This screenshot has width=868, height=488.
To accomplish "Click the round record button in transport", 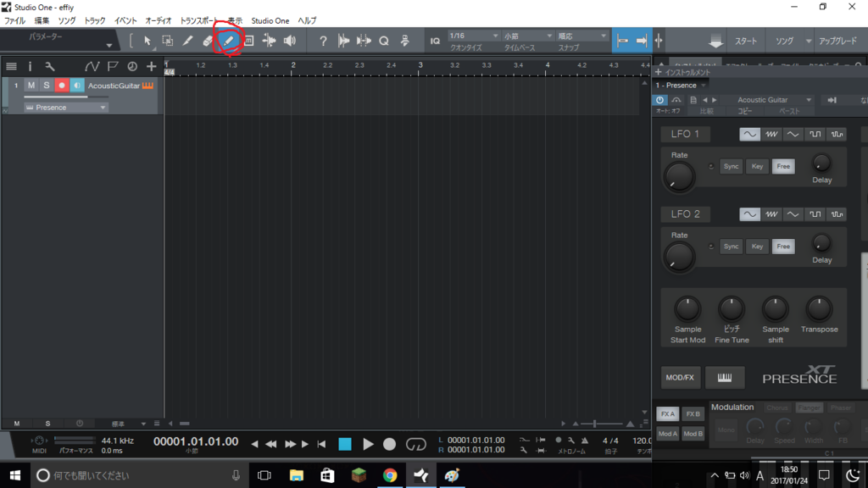I will 390,444.
